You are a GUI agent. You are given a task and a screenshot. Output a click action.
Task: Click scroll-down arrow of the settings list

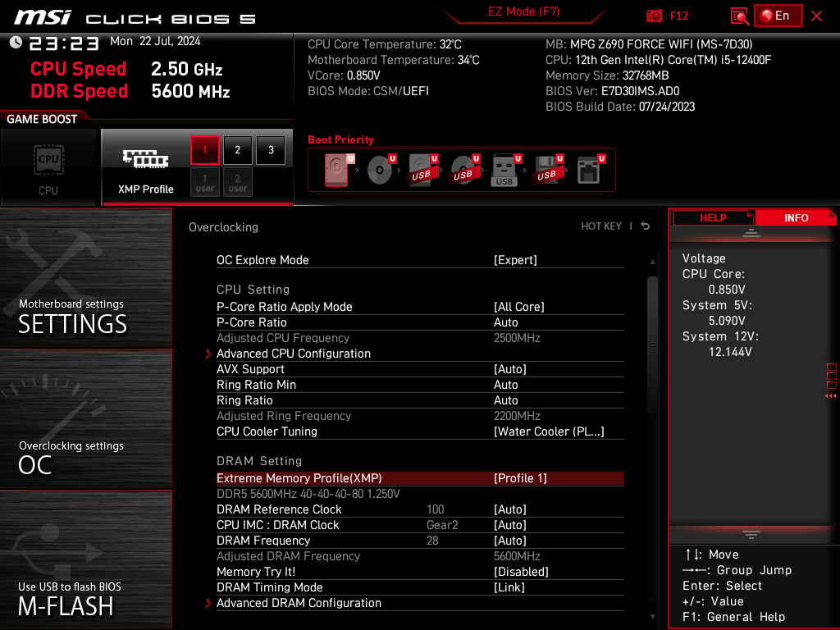pos(652,617)
